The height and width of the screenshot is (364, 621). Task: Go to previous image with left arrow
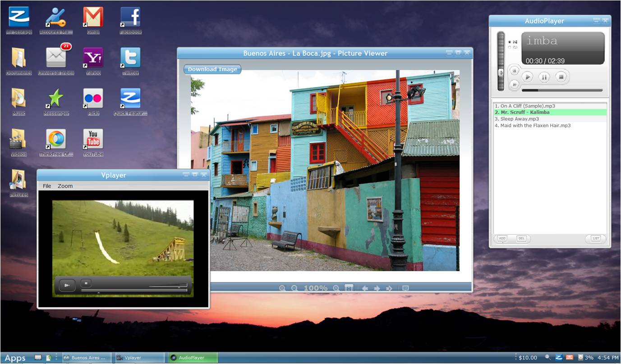click(x=365, y=288)
